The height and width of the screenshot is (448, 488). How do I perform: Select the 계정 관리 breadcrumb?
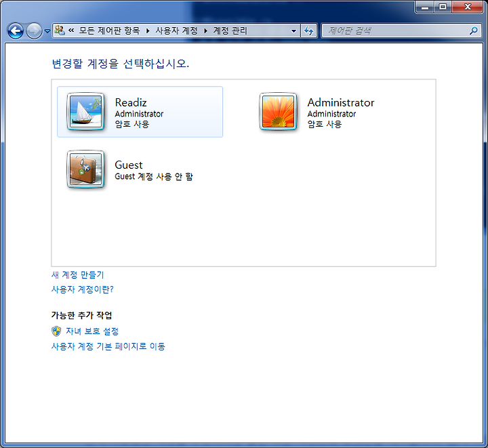coord(230,30)
